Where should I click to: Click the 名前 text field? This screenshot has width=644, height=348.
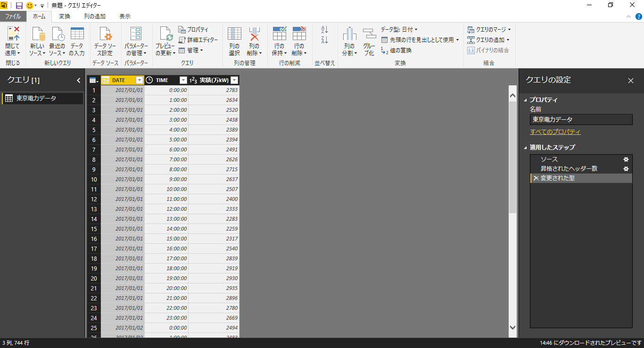tap(581, 120)
